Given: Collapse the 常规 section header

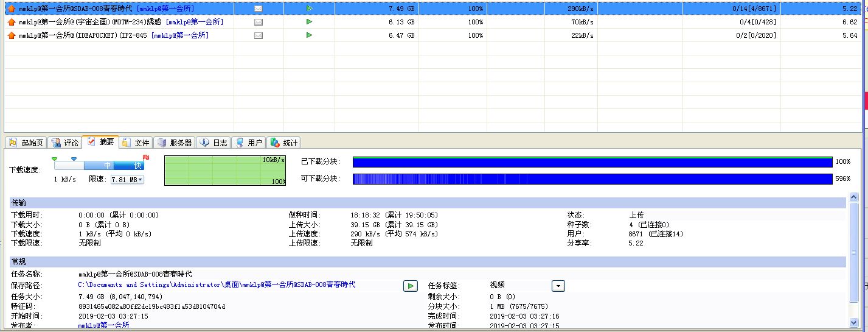Looking at the screenshot, I should pyautogui.click(x=19, y=261).
